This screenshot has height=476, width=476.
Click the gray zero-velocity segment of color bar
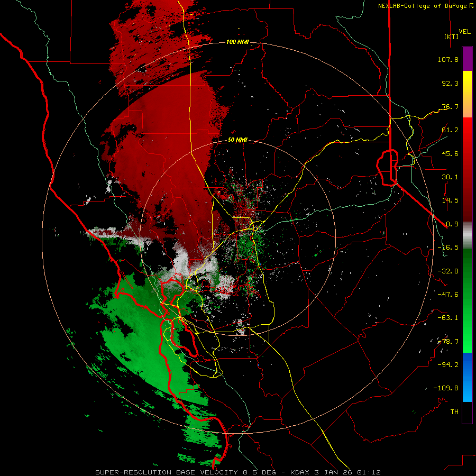pos(467,235)
